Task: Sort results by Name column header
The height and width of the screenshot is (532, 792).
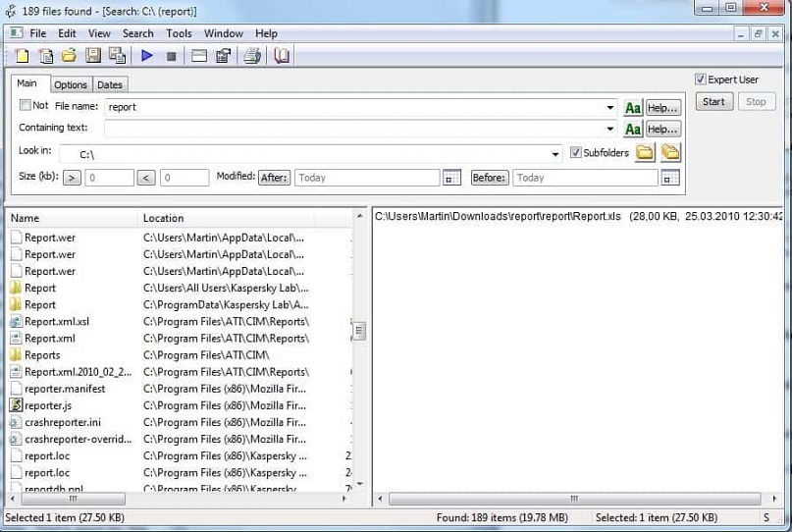Action: (x=73, y=218)
